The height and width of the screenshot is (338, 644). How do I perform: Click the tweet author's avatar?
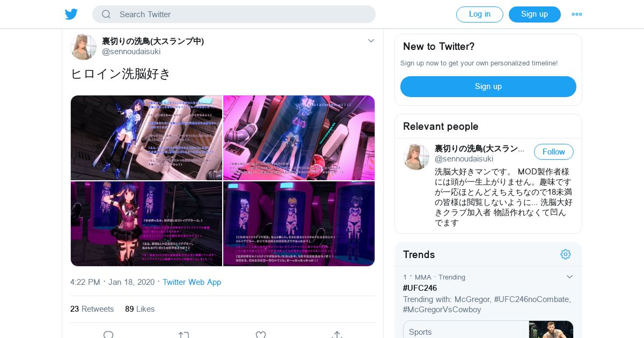pos(84,47)
